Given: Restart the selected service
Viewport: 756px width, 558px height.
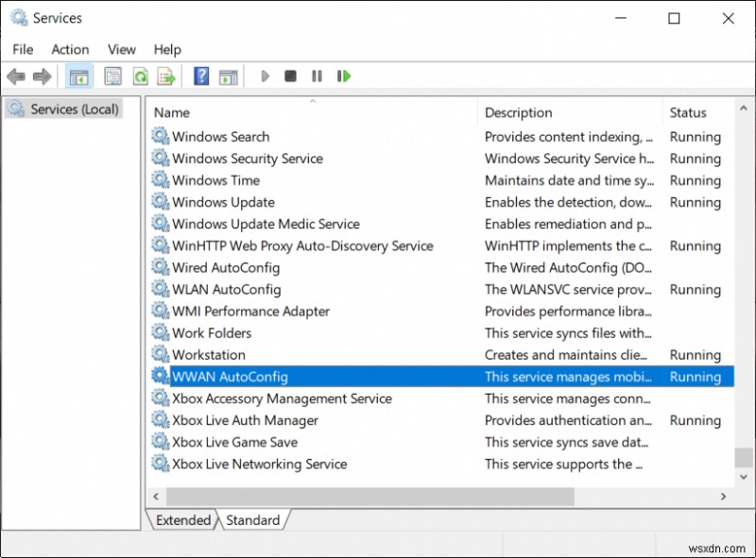Looking at the screenshot, I should [344, 76].
